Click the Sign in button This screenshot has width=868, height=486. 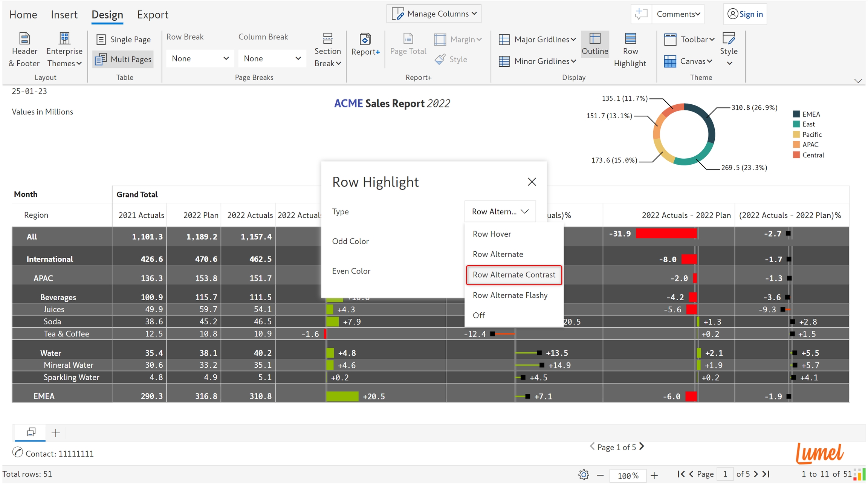745,14
